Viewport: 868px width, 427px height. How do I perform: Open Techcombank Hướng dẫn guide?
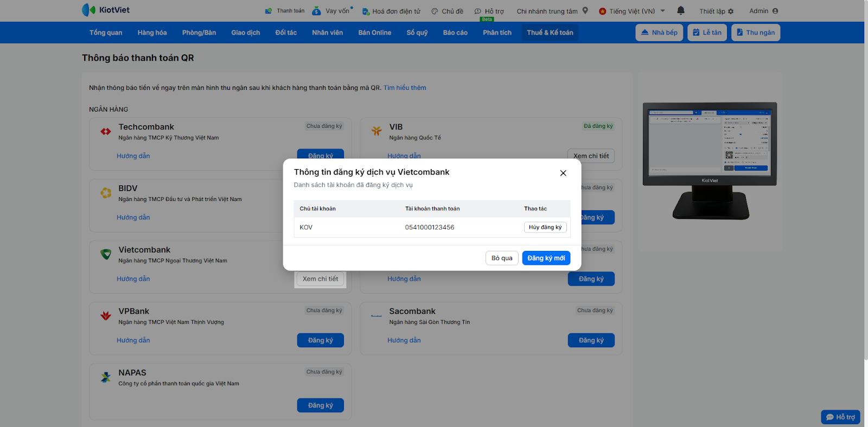click(133, 156)
